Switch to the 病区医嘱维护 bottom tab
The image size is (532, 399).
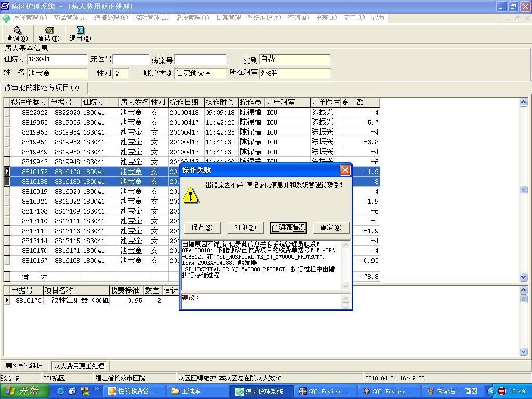(x=24, y=366)
